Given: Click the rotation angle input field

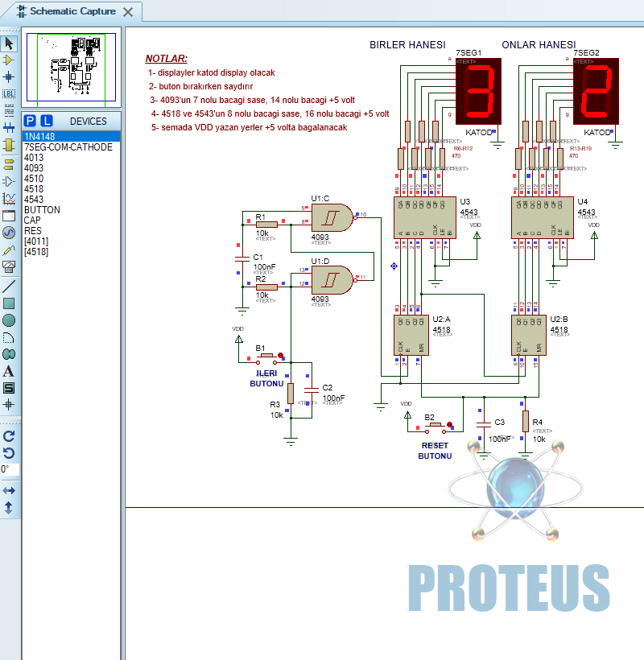Looking at the screenshot, I should click(10, 469).
